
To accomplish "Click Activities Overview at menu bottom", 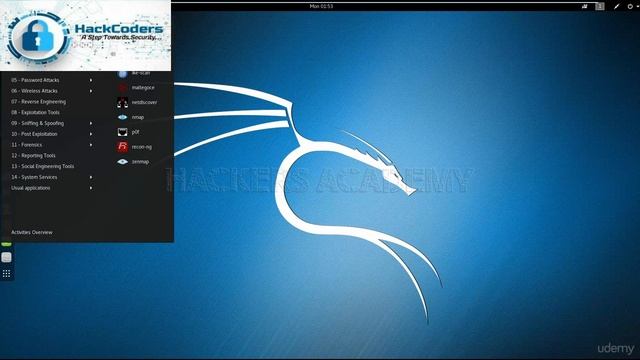I will click(x=32, y=232).
